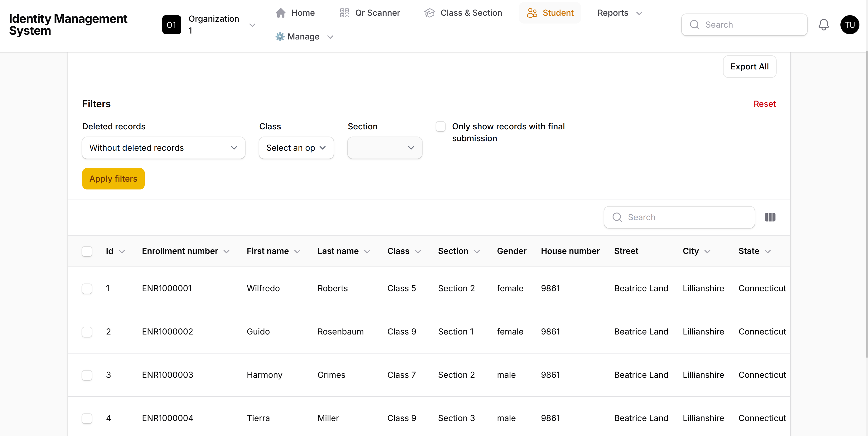Click the Home house icon
The height and width of the screenshot is (436, 868).
281,13
